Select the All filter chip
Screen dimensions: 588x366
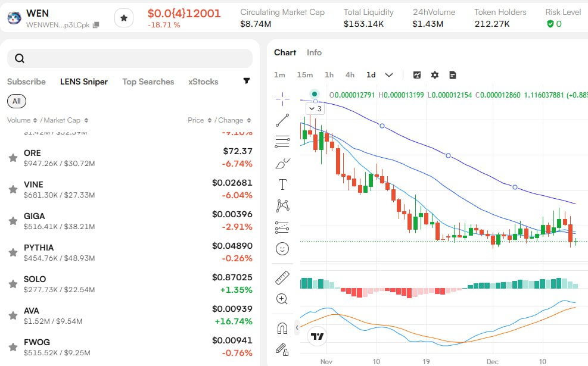17,101
